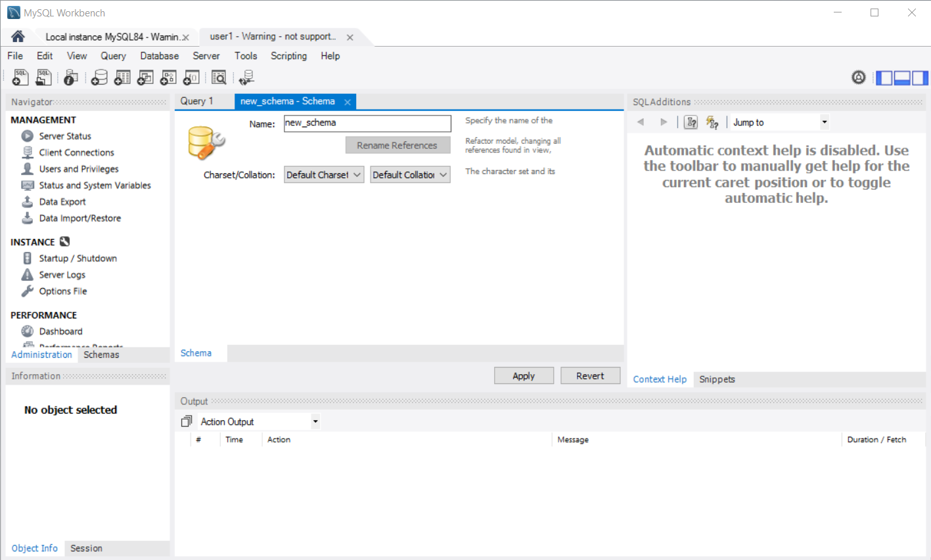Open the Scripting menu

click(x=289, y=56)
